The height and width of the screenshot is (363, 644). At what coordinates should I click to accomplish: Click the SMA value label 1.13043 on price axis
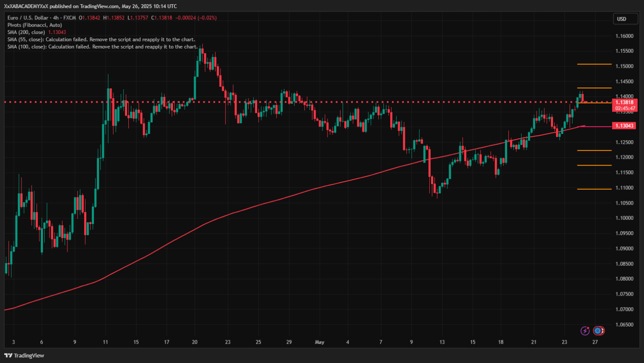coord(624,126)
